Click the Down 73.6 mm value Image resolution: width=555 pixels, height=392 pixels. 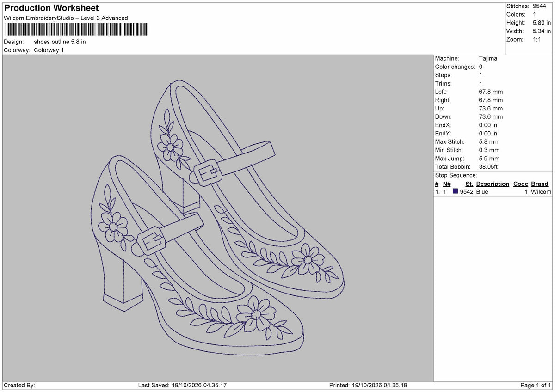(x=491, y=117)
